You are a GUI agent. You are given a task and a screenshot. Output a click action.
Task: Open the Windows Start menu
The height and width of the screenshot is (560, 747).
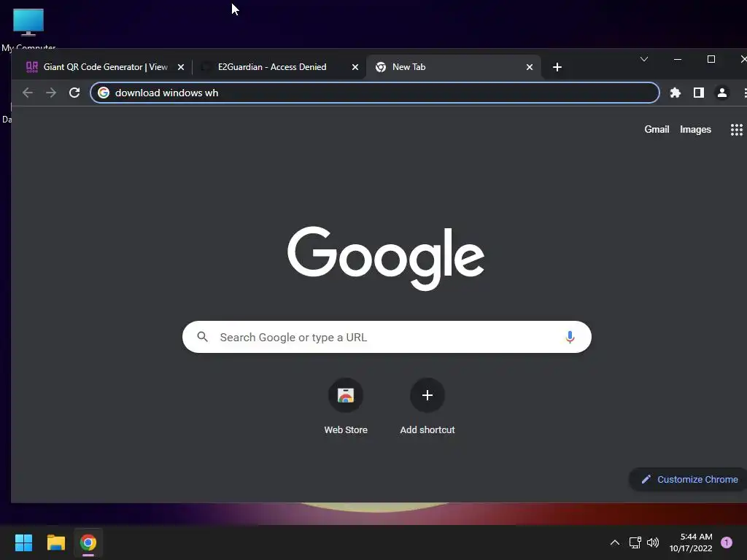[23, 542]
